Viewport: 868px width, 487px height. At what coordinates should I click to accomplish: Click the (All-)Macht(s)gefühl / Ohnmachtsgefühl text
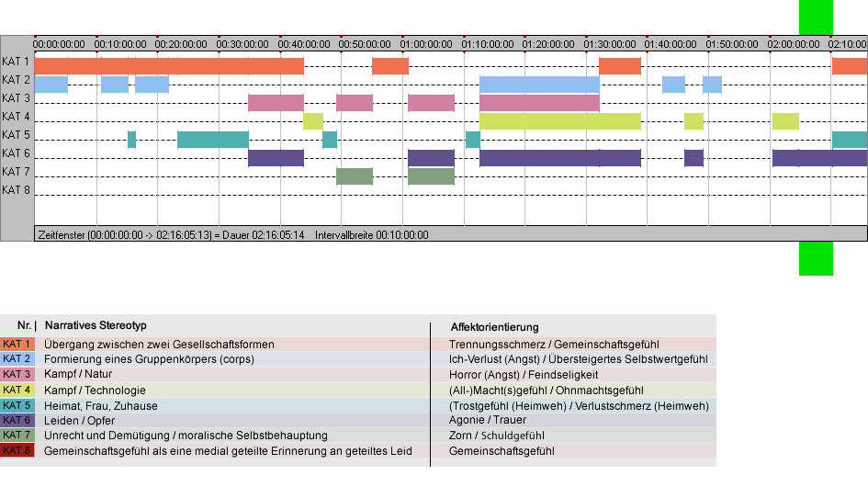pos(547,390)
